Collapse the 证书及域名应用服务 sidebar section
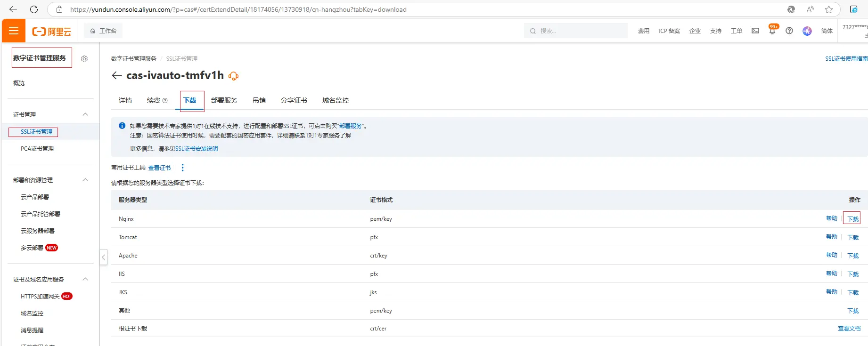Screen dimensions: 868x346 (85, 279)
